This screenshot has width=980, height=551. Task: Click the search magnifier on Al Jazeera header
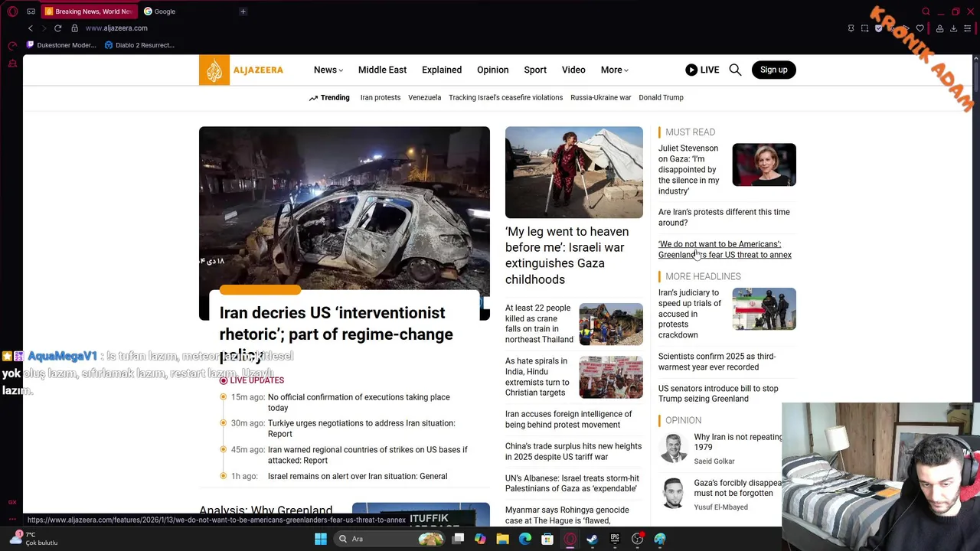pyautogui.click(x=735, y=70)
